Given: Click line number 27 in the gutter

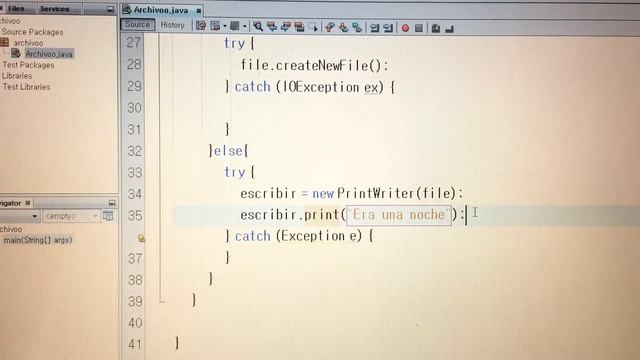Looking at the screenshot, I should [x=133, y=42].
